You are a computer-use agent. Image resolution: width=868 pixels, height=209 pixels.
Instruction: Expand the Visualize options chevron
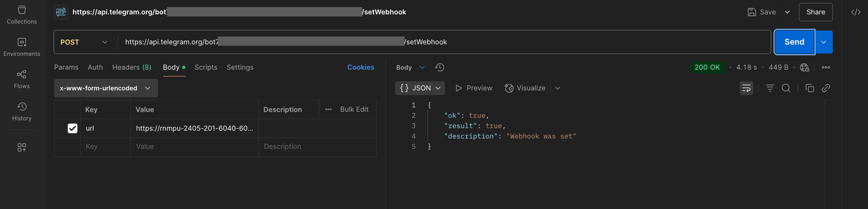pos(557,88)
